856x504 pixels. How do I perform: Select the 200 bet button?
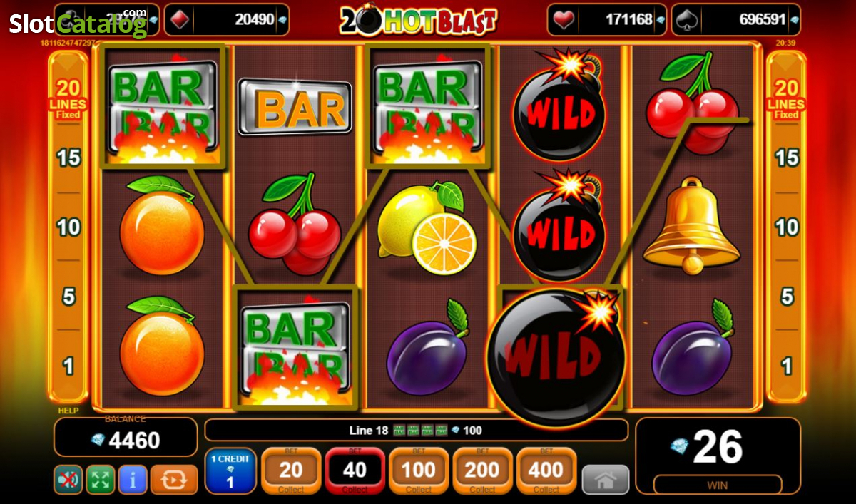(x=483, y=470)
